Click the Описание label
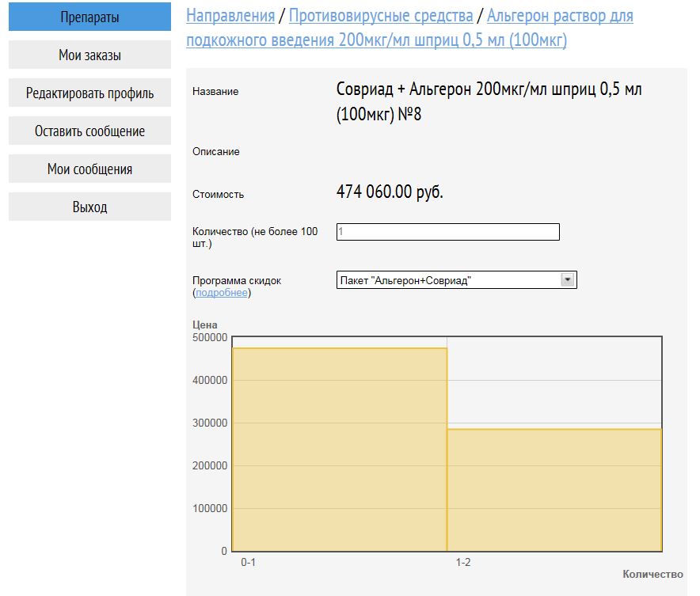 tap(215, 152)
